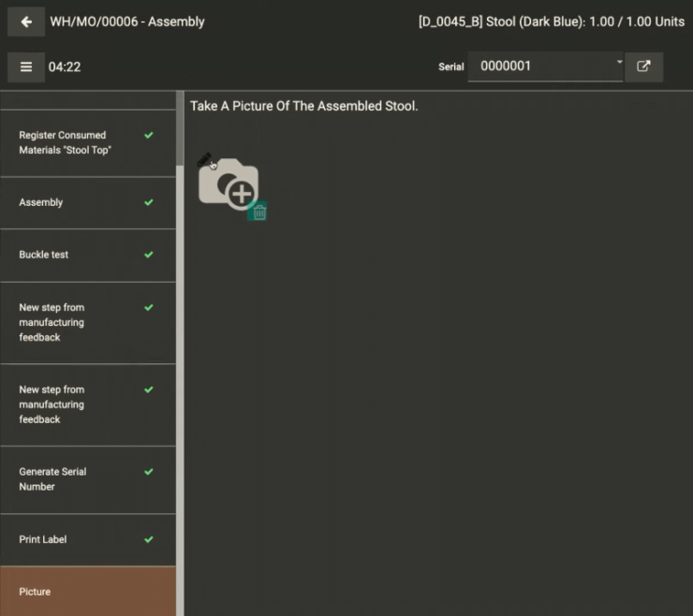
Task: Select the Register Consumed Materials "Stool Top" step
Action: click(x=88, y=142)
